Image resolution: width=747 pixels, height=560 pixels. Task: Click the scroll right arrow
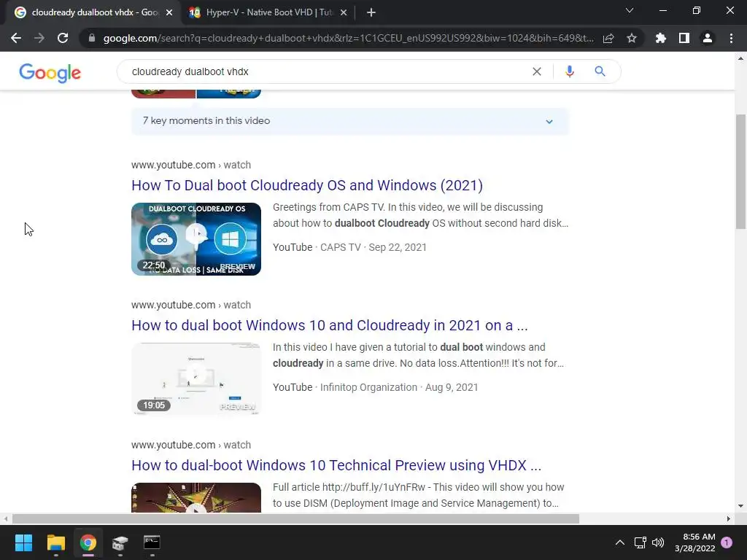pyautogui.click(x=729, y=518)
